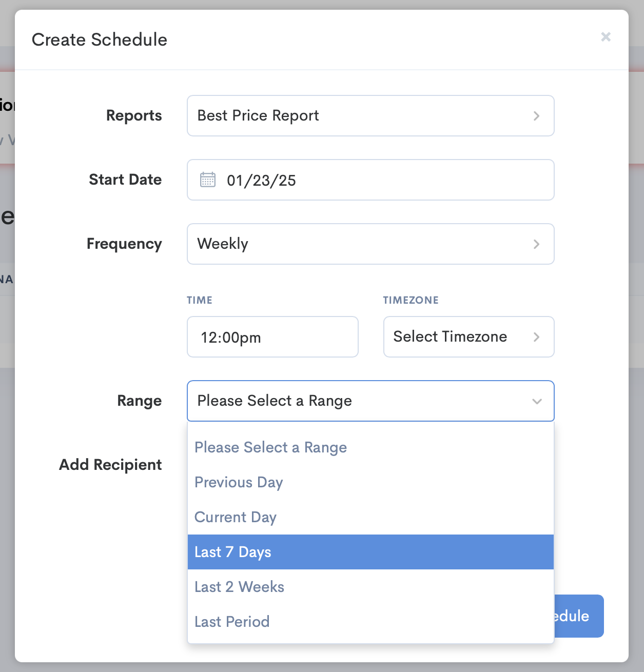Image resolution: width=644 pixels, height=672 pixels.
Task: Click the Schedule button
Action: [575, 616]
